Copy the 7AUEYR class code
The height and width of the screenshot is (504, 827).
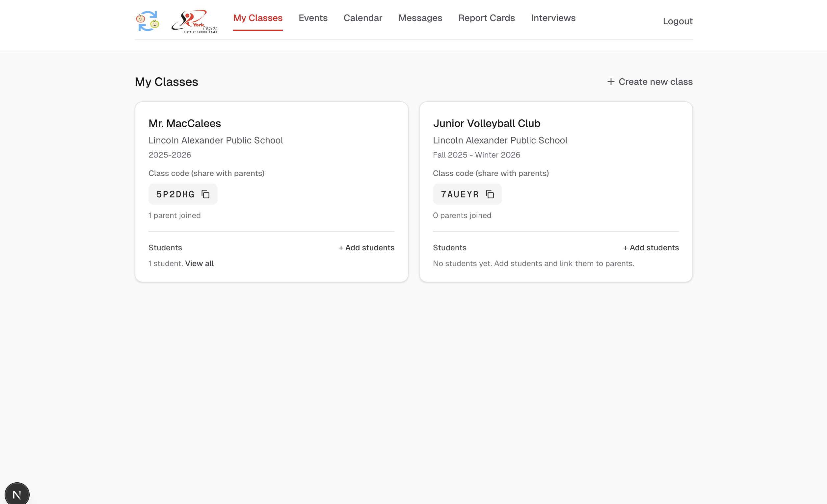click(x=490, y=194)
